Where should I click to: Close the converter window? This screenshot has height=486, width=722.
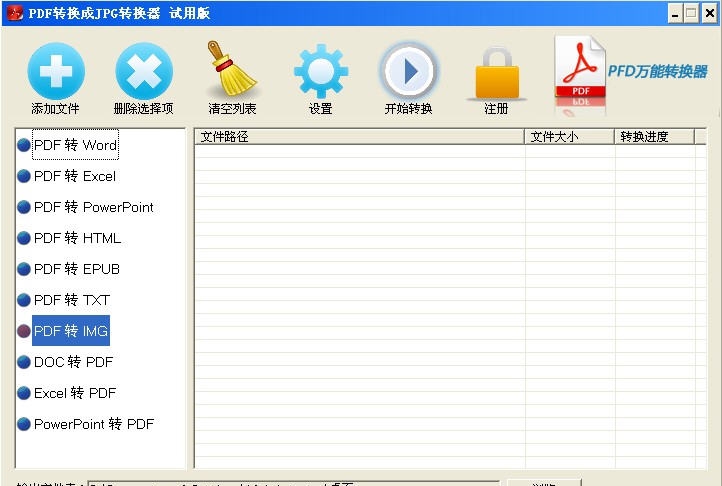pos(710,13)
